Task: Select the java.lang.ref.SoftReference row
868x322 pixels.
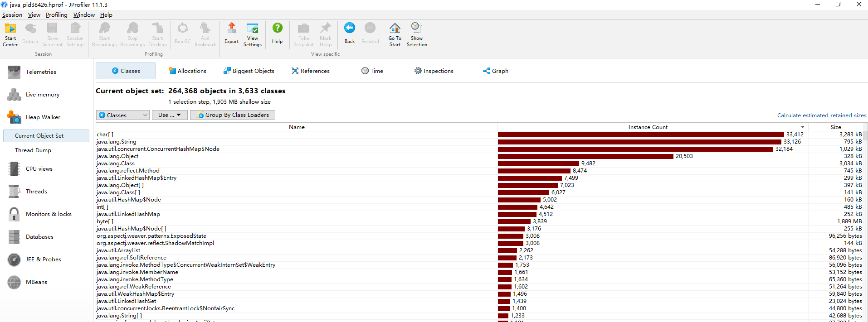Action: 479,258
